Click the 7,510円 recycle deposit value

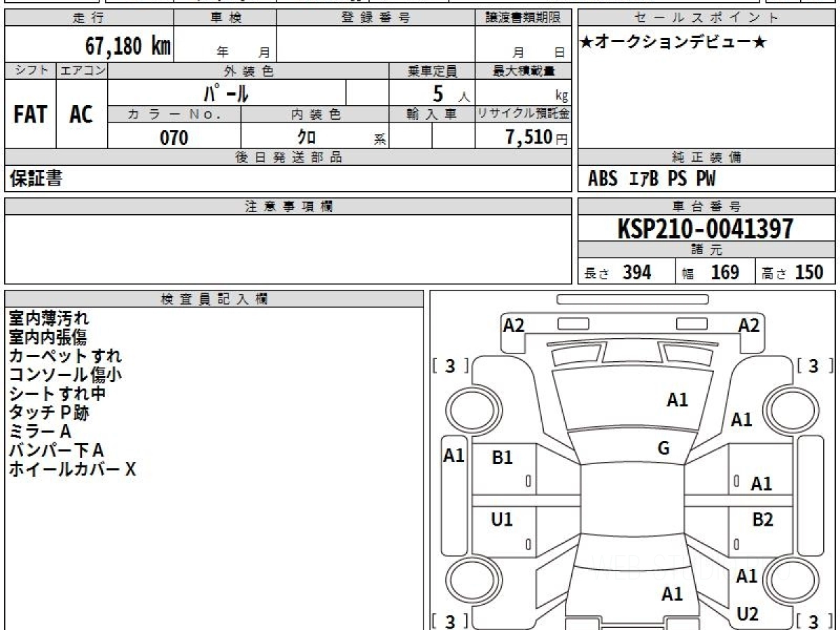point(536,137)
